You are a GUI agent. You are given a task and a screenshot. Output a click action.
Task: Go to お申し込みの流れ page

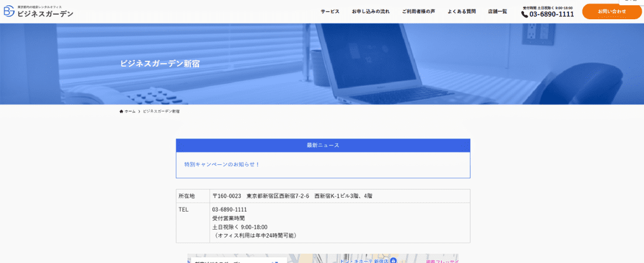click(371, 12)
